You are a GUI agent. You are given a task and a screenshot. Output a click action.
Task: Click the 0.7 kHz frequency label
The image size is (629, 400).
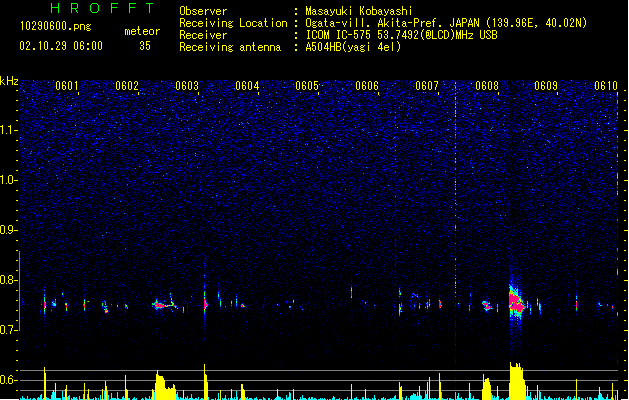(x=9, y=330)
